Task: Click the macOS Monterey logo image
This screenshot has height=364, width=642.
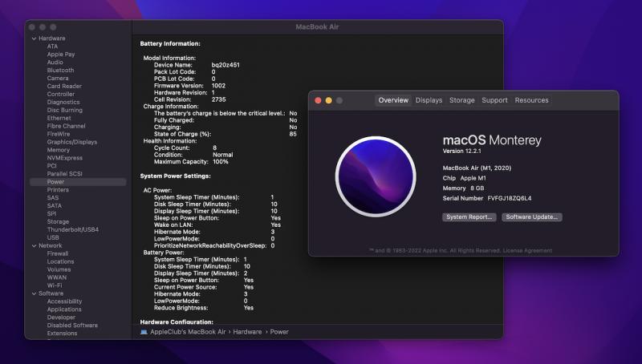Action: coord(376,176)
